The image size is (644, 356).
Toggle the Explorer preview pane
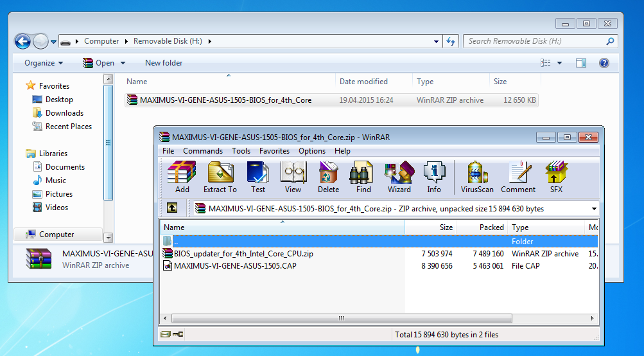(x=580, y=63)
